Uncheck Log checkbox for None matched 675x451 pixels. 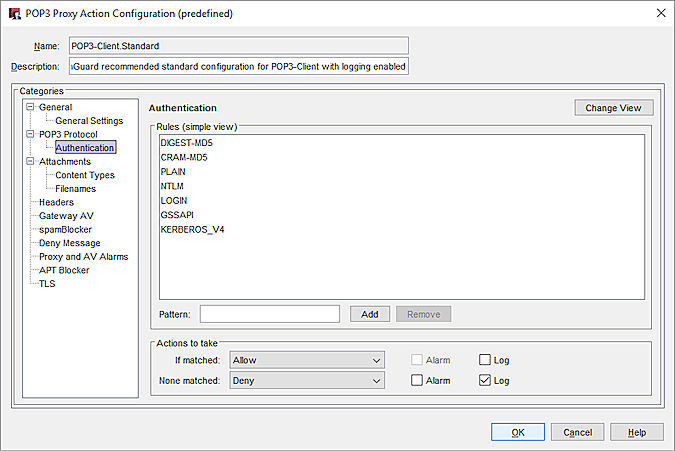(485, 381)
